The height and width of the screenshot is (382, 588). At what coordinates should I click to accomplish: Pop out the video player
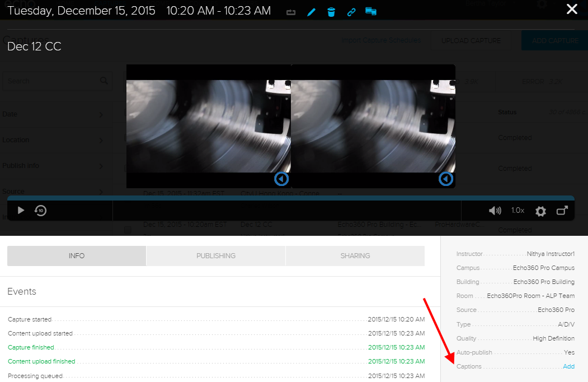[562, 211]
